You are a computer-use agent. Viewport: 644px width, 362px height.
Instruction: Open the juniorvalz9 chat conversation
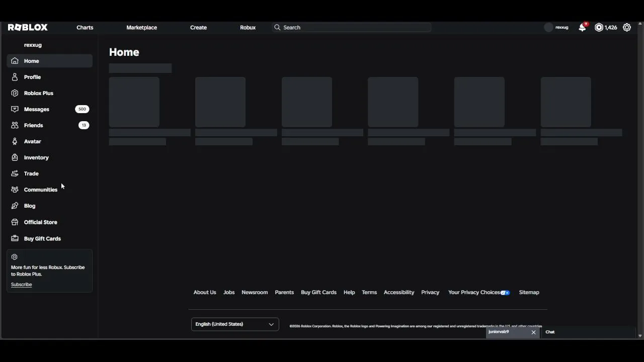507,332
